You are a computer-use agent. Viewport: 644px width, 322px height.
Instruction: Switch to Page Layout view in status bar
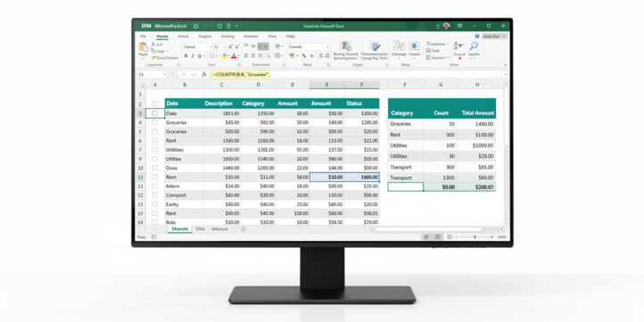(x=438, y=237)
